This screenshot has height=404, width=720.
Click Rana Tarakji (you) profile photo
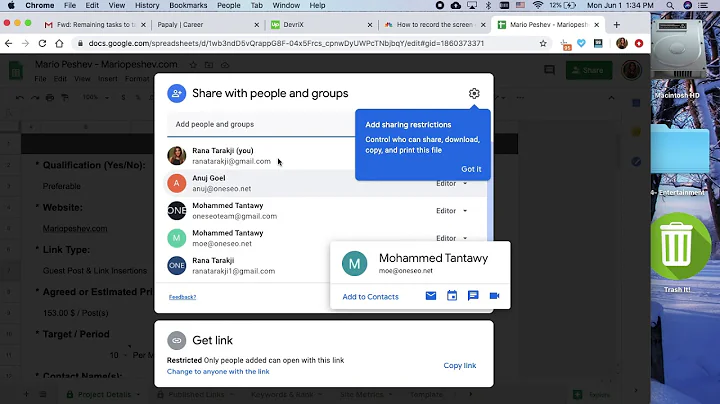click(176, 156)
